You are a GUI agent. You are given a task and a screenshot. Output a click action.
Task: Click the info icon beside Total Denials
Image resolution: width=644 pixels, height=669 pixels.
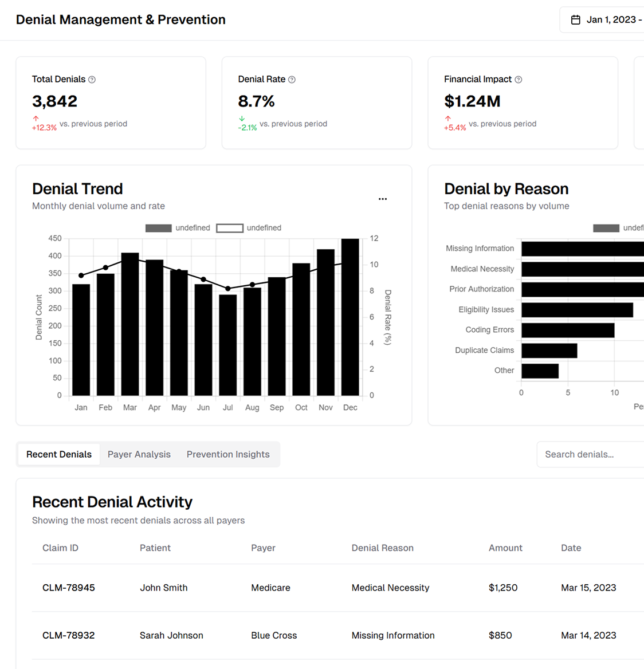click(92, 80)
